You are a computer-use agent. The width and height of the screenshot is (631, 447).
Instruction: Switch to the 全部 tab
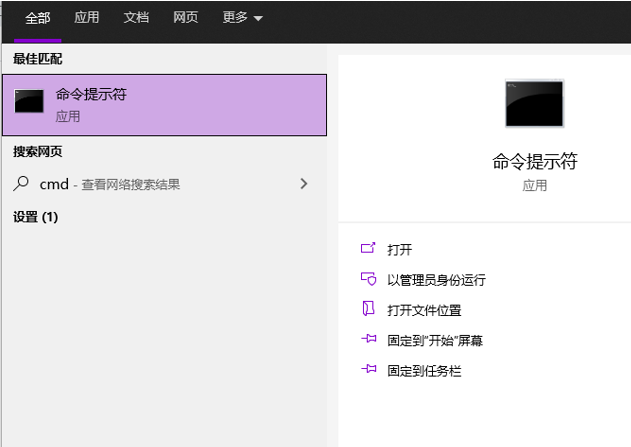point(37,18)
